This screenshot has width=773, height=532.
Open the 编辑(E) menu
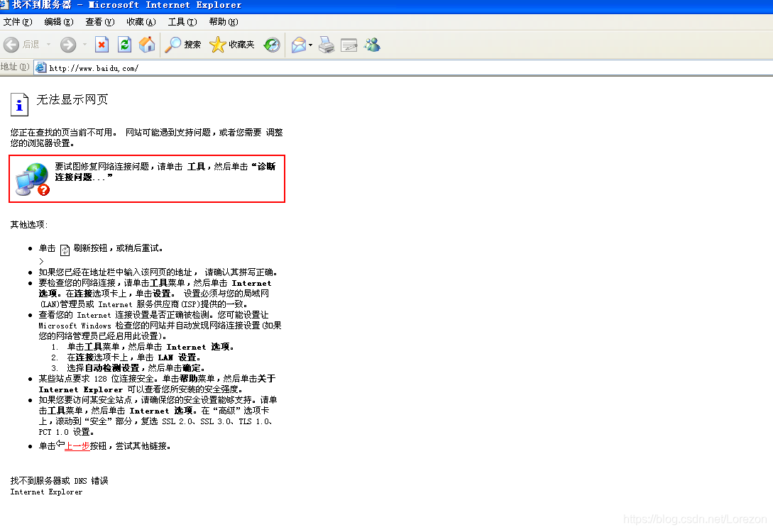[59, 22]
